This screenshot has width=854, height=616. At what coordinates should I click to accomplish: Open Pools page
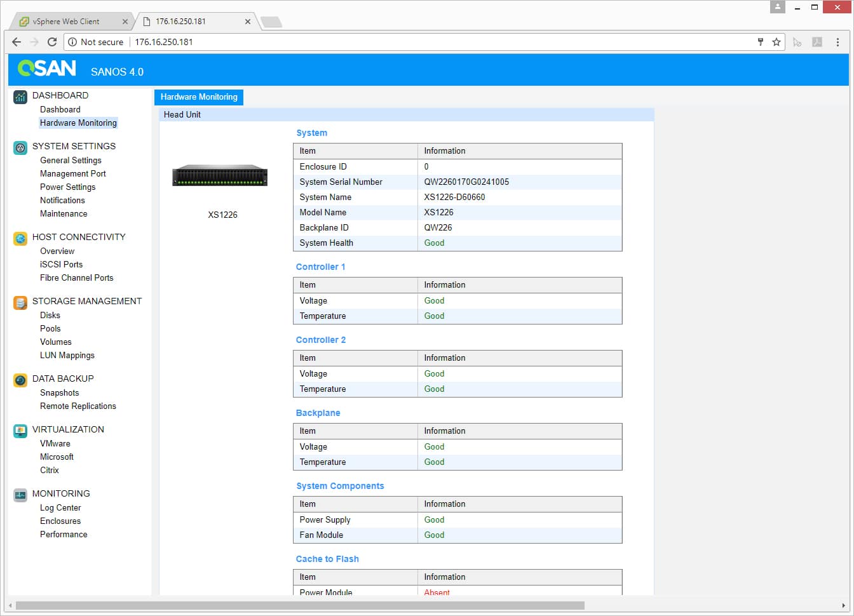50,328
